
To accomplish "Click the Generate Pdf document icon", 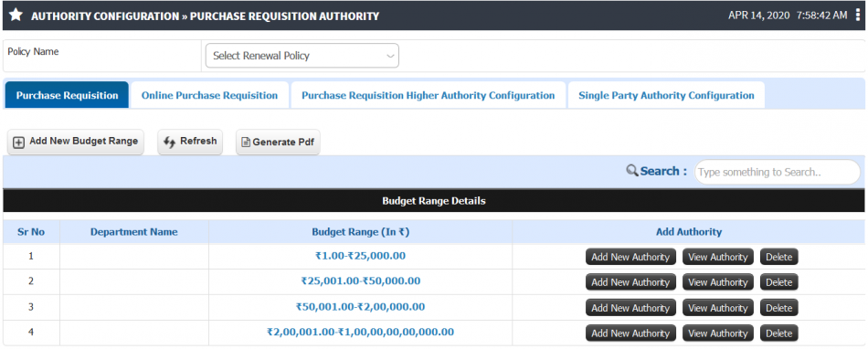I will [x=247, y=143].
